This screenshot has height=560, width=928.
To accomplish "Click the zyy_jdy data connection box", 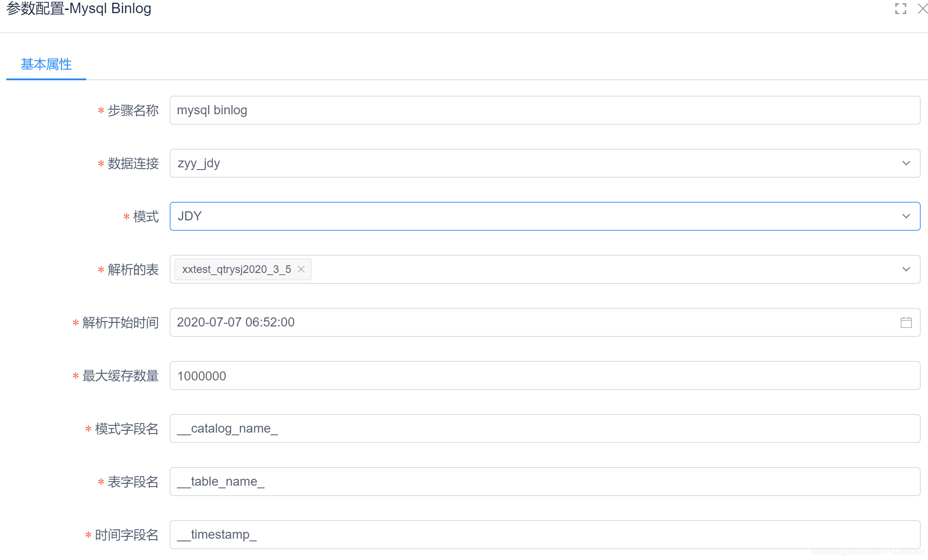I will [522, 163].
